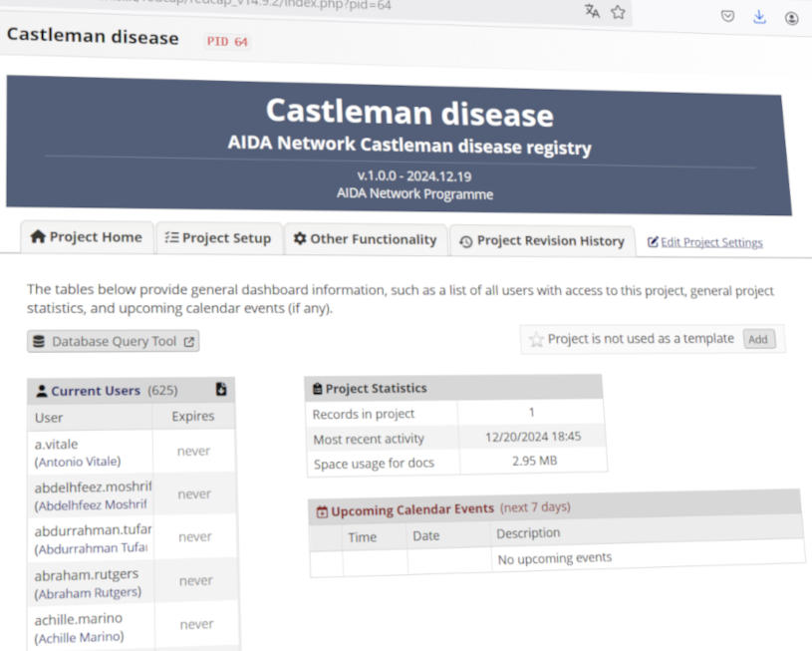812x651 pixels.
Task: Open the Project Home tab
Action: coord(87,237)
